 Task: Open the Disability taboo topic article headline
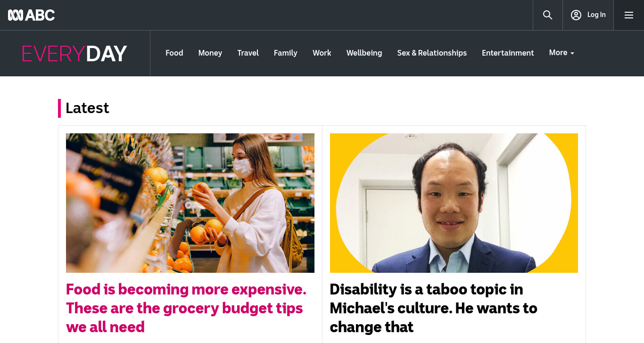tap(433, 308)
